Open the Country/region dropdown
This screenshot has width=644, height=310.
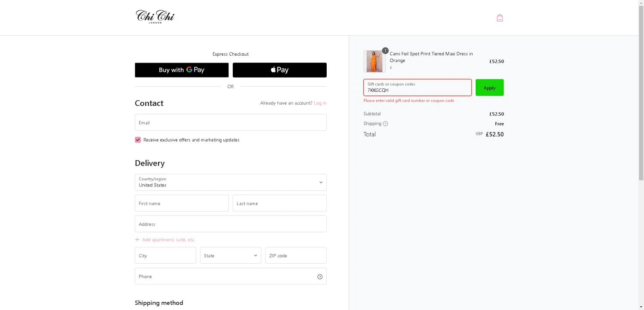coord(231,182)
